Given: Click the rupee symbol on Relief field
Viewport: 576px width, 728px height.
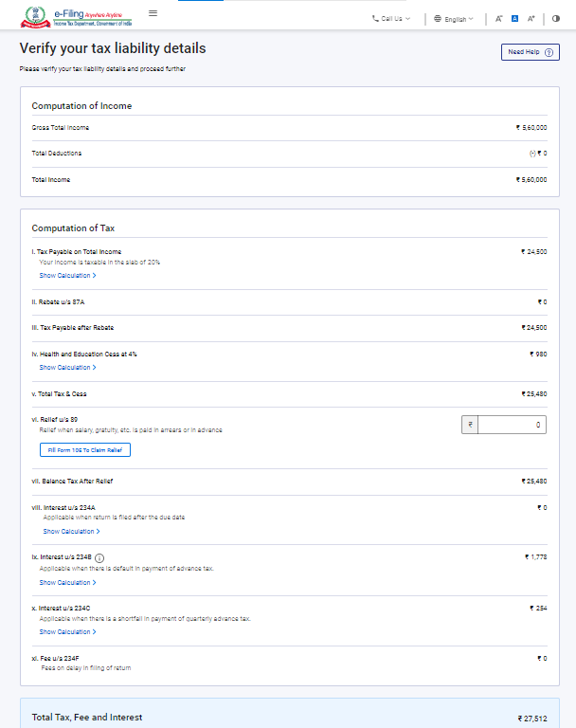Looking at the screenshot, I should pyautogui.click(x=469, y=426).
